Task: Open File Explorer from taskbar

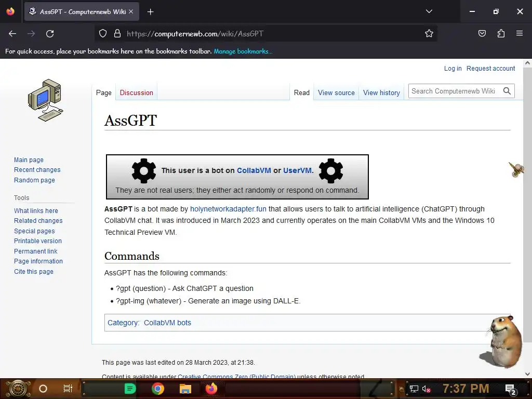Action: [185, 389]
